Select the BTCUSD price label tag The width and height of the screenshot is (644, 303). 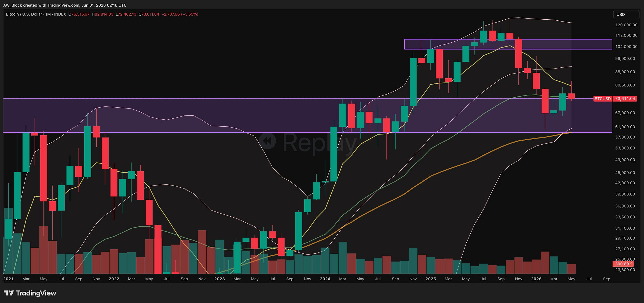pos(603,99)
